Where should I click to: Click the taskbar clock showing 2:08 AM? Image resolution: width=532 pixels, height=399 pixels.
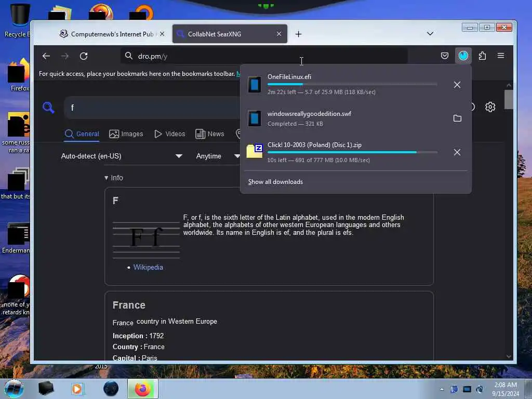point(506,389)
